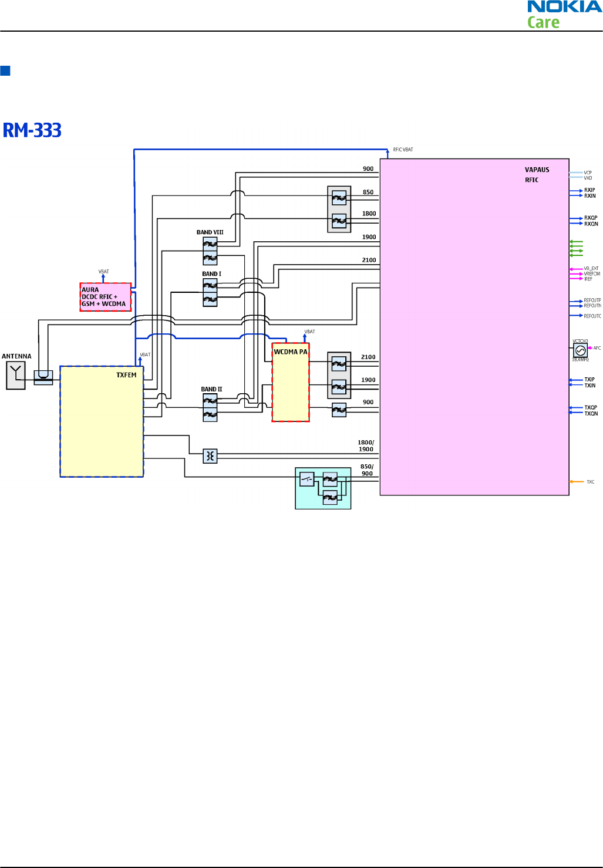Click the WCDMA PA block
603x868 pixels.
(291, 382)
